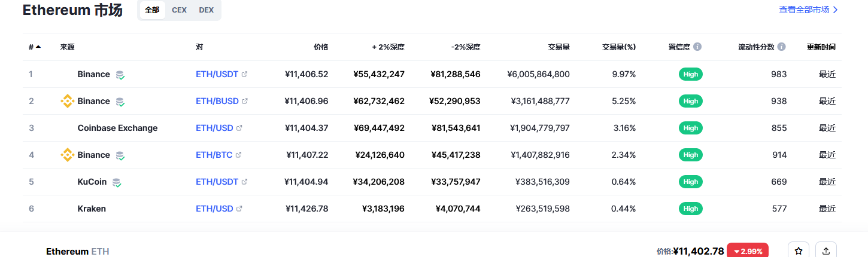Viewport: 868px width, 257px height.
Task: Click the info icon beside 置信度
Action: [x=697, y=47]
